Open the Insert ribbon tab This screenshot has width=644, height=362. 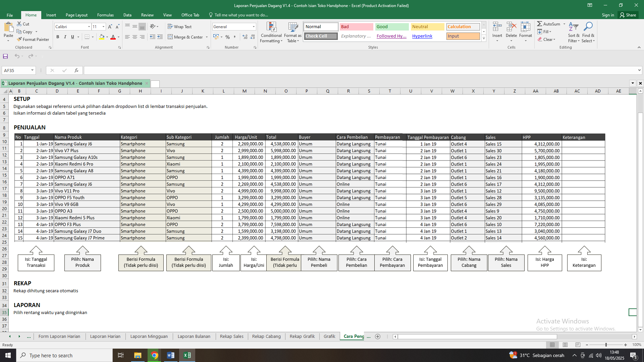tap(51, 15)
